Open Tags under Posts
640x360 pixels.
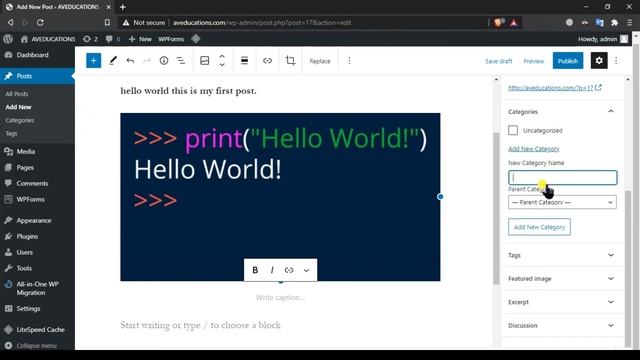pyautogui.click(x=11, y=133)
